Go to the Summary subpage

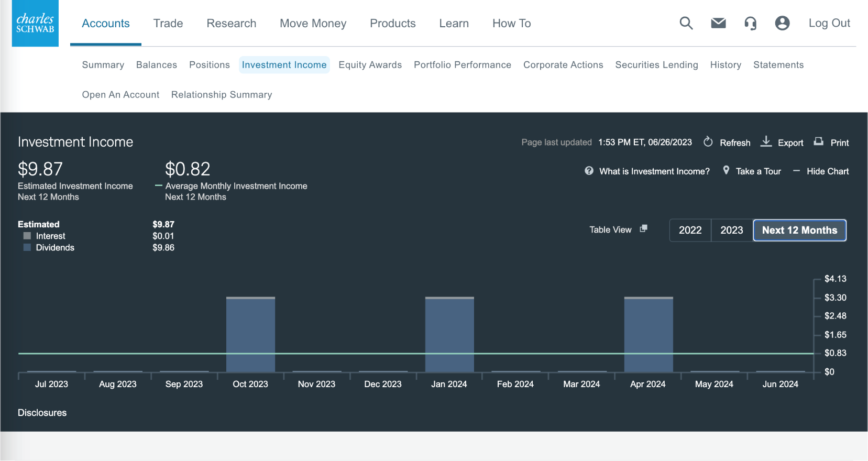point(103,65)
